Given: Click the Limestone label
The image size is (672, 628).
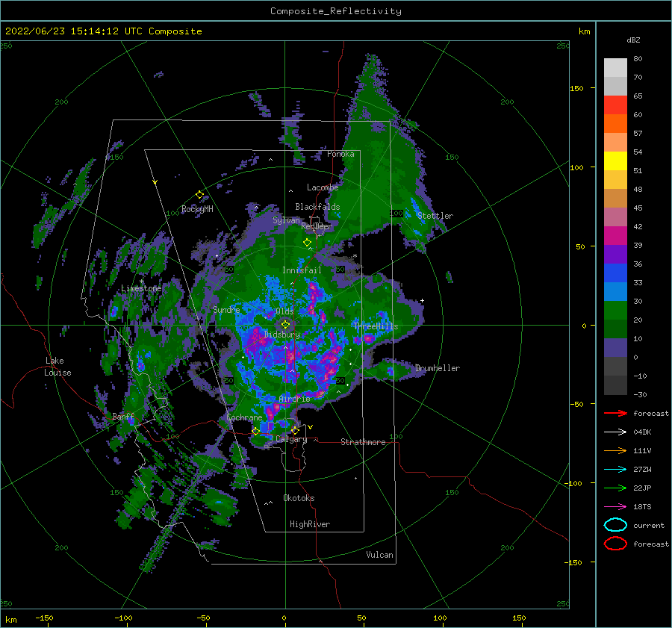Looking at the screenshot, I should pos(141,288).
